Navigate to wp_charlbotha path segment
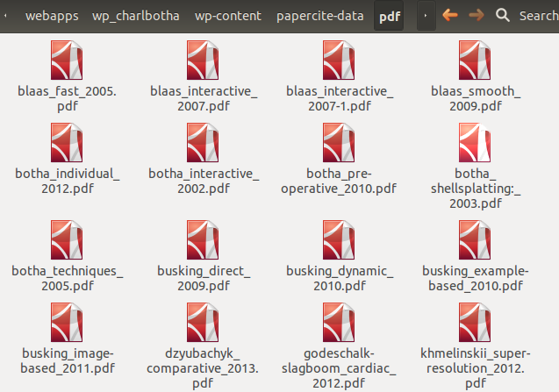The width and height of the screenshot is (559, 392). click(x=136, y=16)
